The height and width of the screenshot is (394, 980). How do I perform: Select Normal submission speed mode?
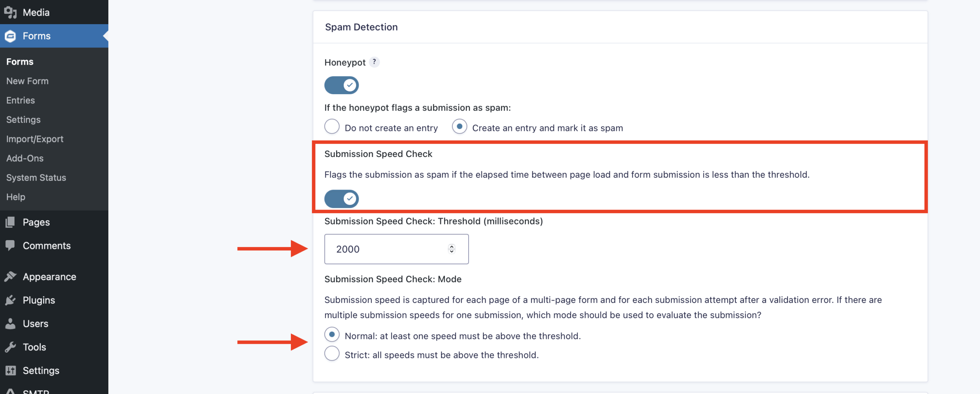pyautogui.click(x=332, y=334)
